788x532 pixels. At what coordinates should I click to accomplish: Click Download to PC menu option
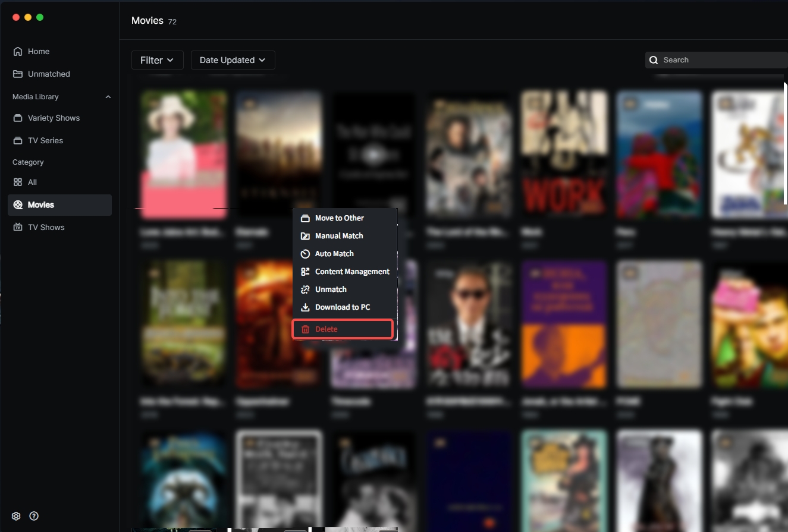coord(342,307)
